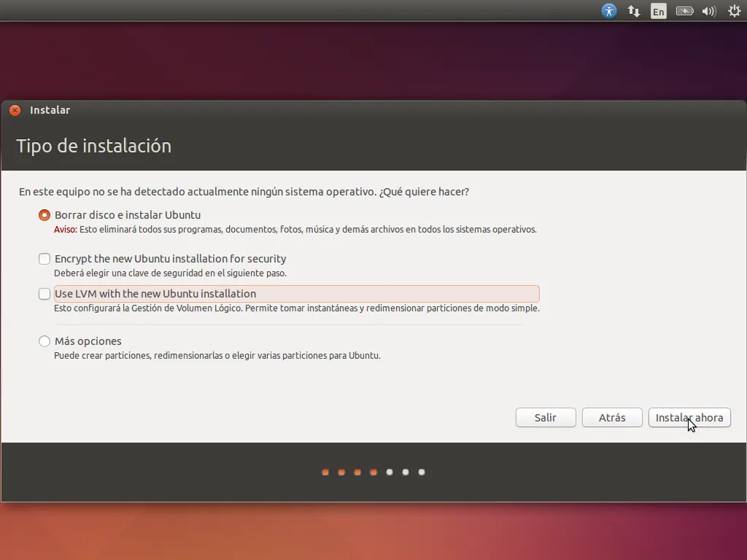747x560 pixels.
Task: Open the network connections indicator
Action: click(x=634, y=11)
